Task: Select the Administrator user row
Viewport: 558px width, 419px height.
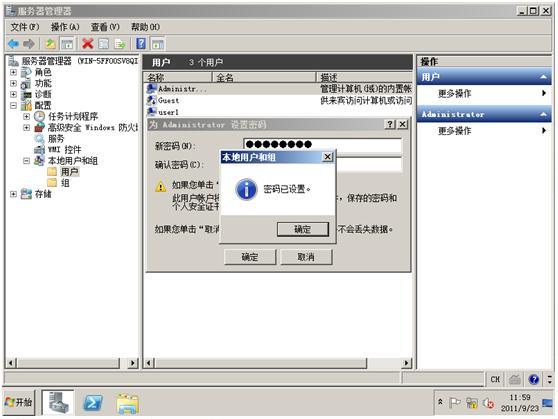Action: (279, 89)
